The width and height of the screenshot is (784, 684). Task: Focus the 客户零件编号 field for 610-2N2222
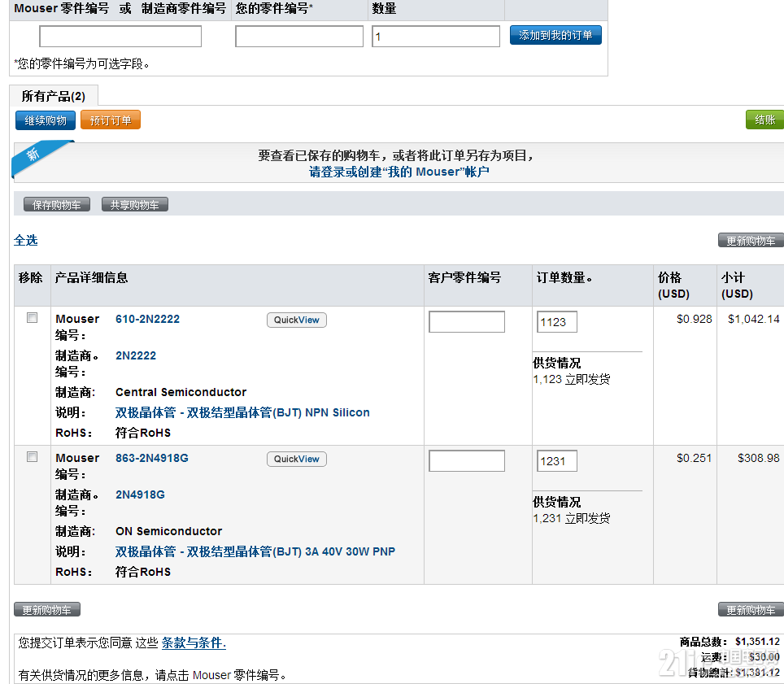click(x=467, y=322)
